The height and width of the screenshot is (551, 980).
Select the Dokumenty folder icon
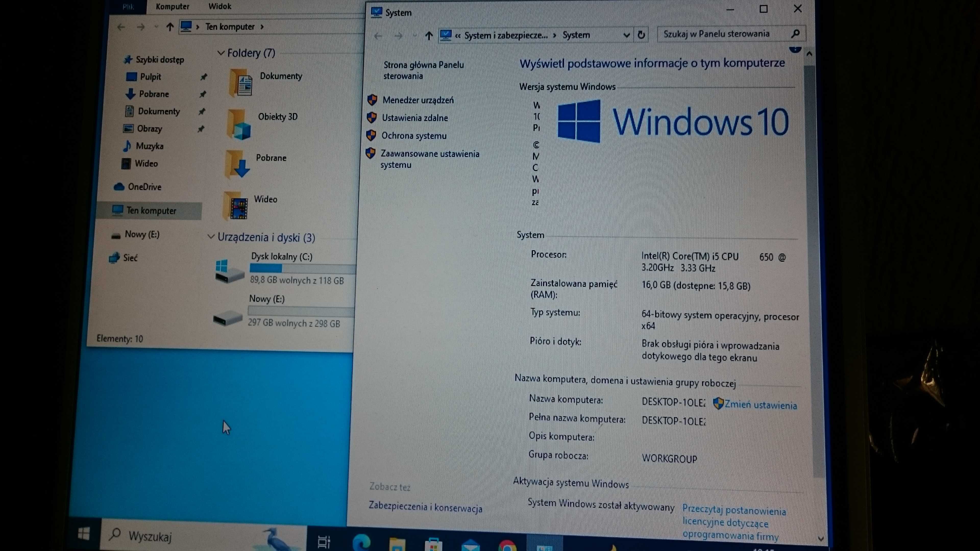[240, 82]
